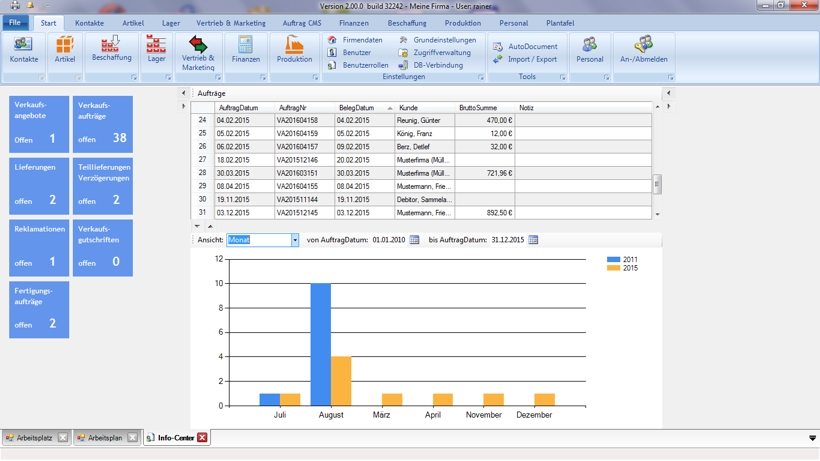Viewport: 820px width, 461px height.
Task: Click the right-side panel collapse arrow
Action: pyautogui.click(x=668, y=93)
